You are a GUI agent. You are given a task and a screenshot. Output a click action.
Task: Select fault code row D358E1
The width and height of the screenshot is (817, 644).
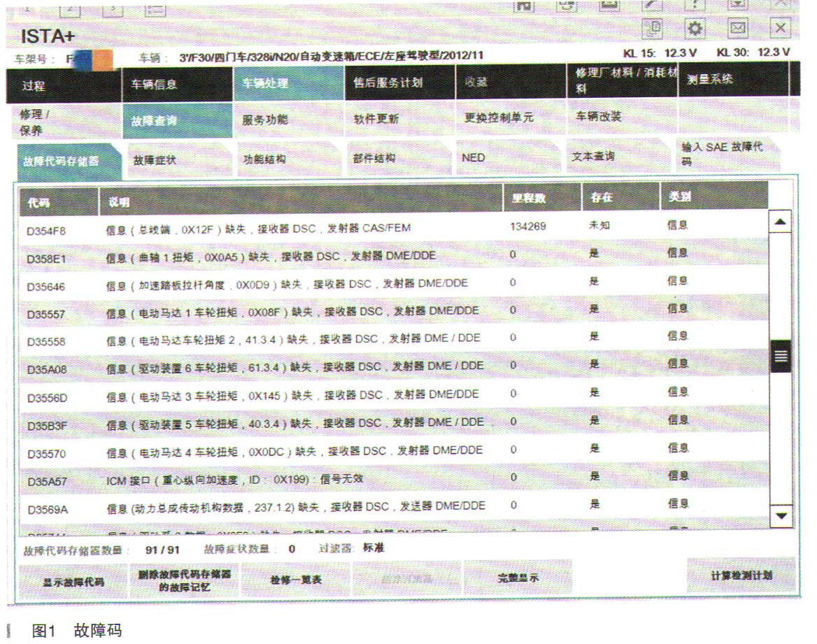point(393,255)
